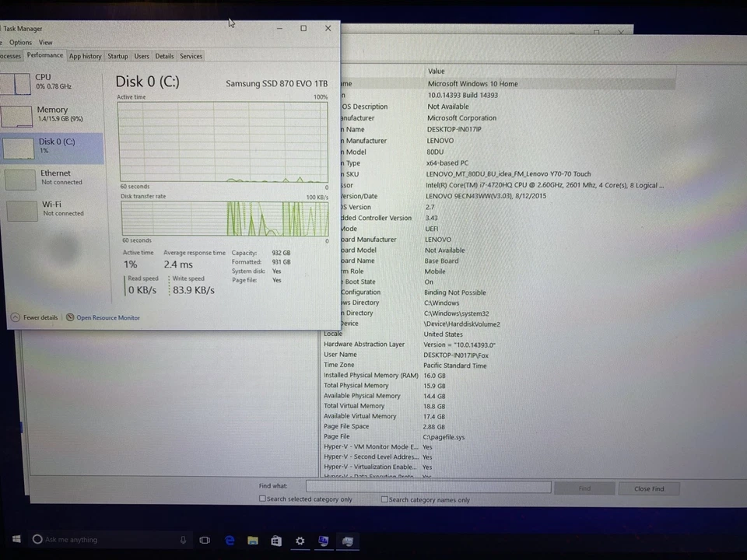Switch to the App history tab

(x=85, y=56)
